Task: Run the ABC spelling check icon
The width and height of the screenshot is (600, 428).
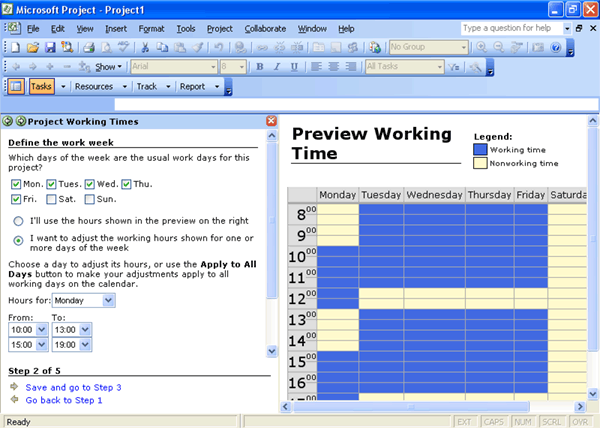Action: point(123,47)
